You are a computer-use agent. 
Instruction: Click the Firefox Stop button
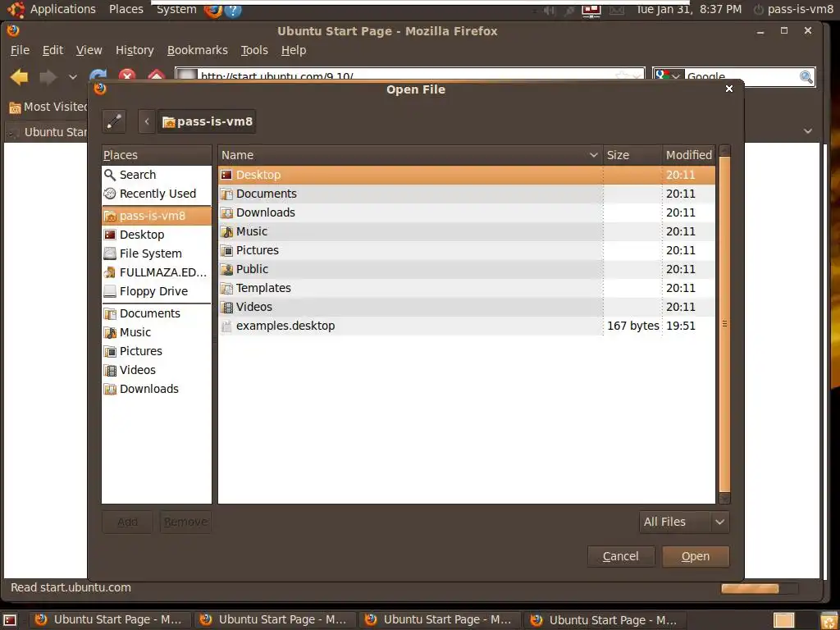click(x=127, y=76)
